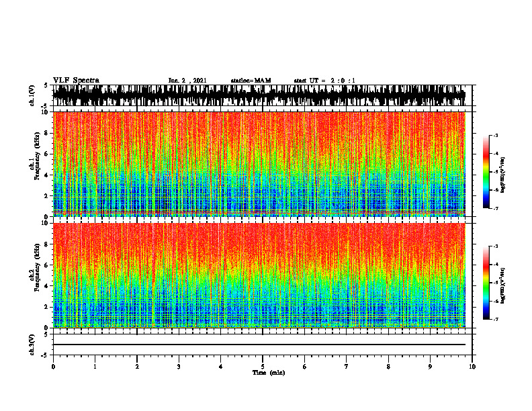Image resolution: width=532 pixels, height=411 pixels.
Task: Click the time axis tick label "0"
Action: [53, 367]
